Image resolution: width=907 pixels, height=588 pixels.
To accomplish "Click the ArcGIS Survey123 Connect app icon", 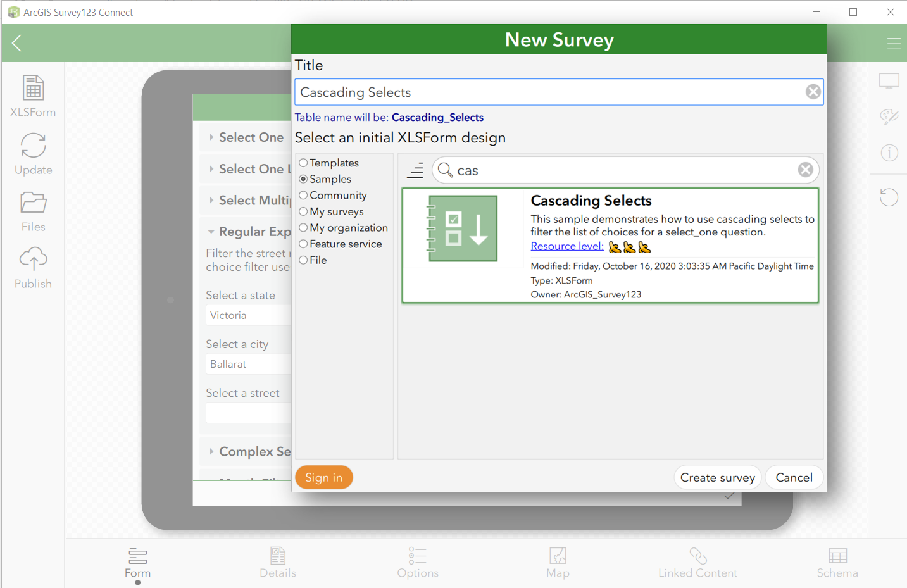I will click(x=13, y=12).
